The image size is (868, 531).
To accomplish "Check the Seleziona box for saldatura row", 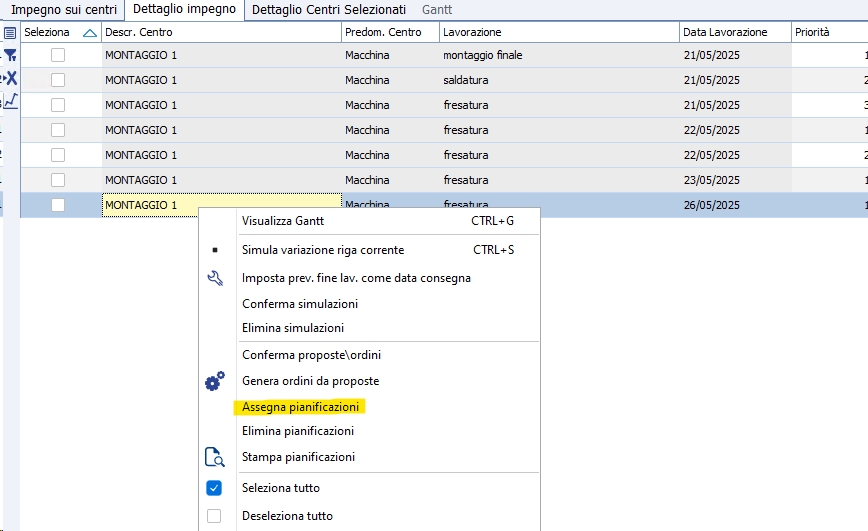I will coord(58,80).
